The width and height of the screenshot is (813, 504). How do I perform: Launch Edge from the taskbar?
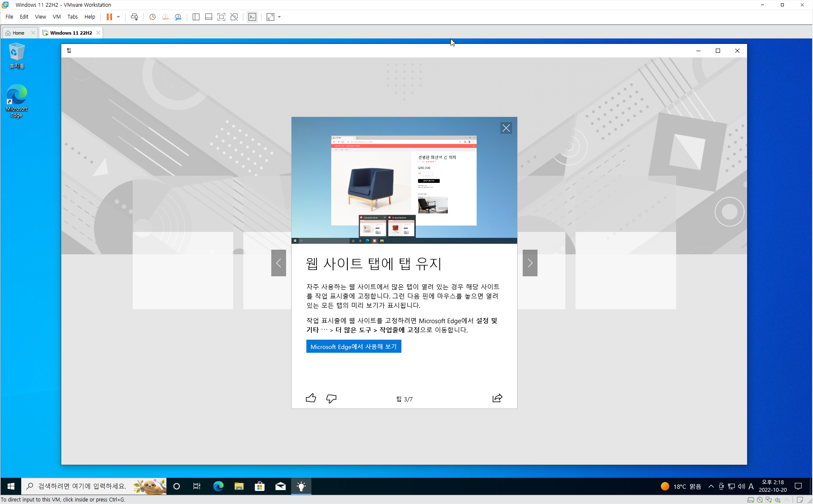click(218, 486)
